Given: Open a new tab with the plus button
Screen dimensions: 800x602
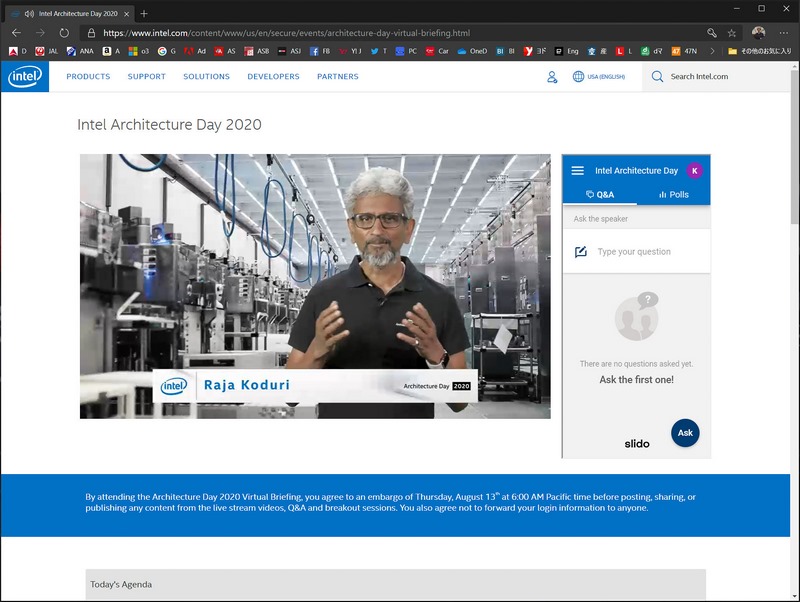Looking at the screenshot, I should click(x=144, y=14).
